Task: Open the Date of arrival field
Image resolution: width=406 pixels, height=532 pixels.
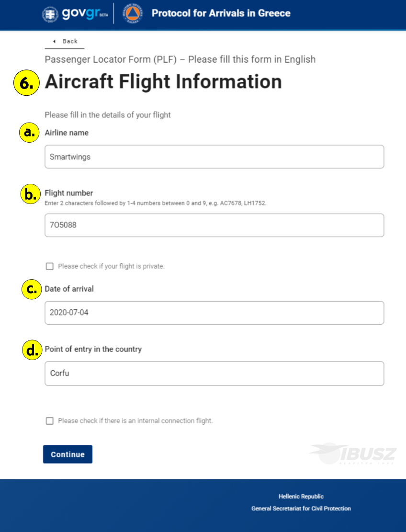Action: (214, 313)
